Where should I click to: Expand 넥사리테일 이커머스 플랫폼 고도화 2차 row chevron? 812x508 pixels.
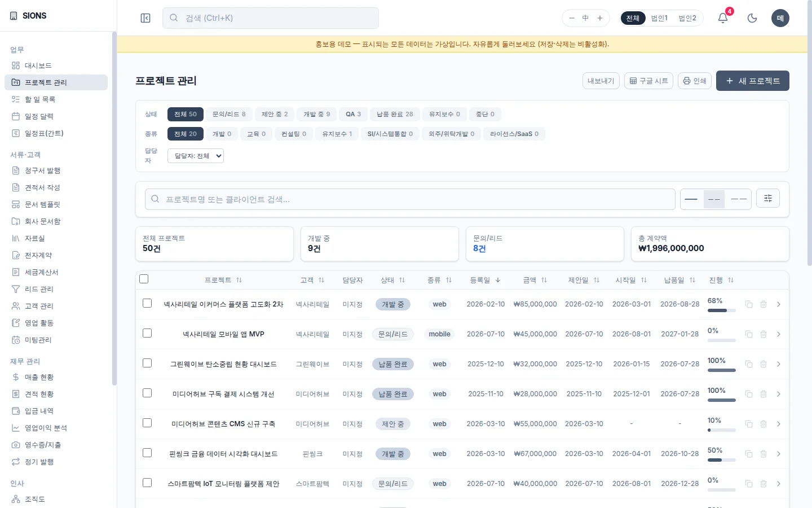(778, 304)
